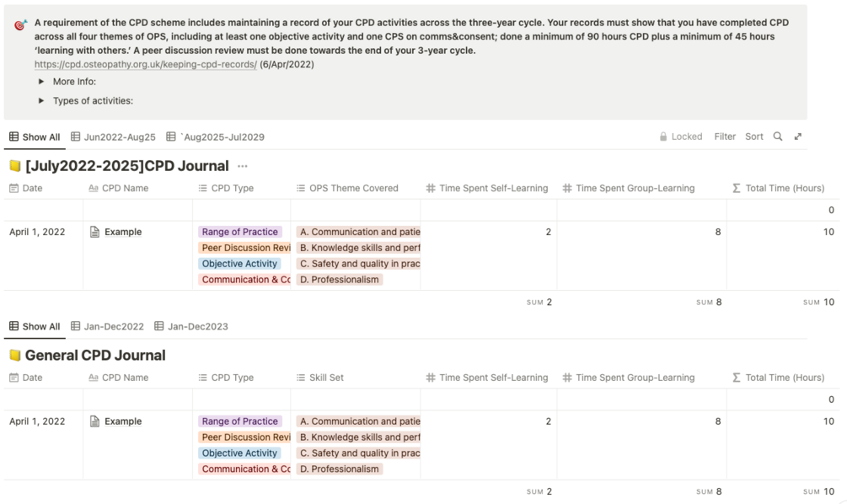Image resolution: width=847 pixels, height=504 pixels.
Task: Click the target emoji icon in the callout
Action: click(x=20, y=25)
